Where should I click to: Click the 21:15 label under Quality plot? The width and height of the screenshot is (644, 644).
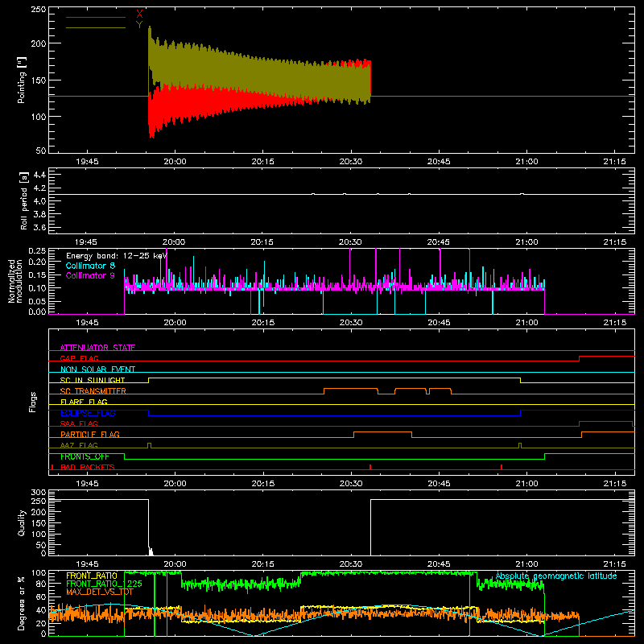click(x=615, y=564)
